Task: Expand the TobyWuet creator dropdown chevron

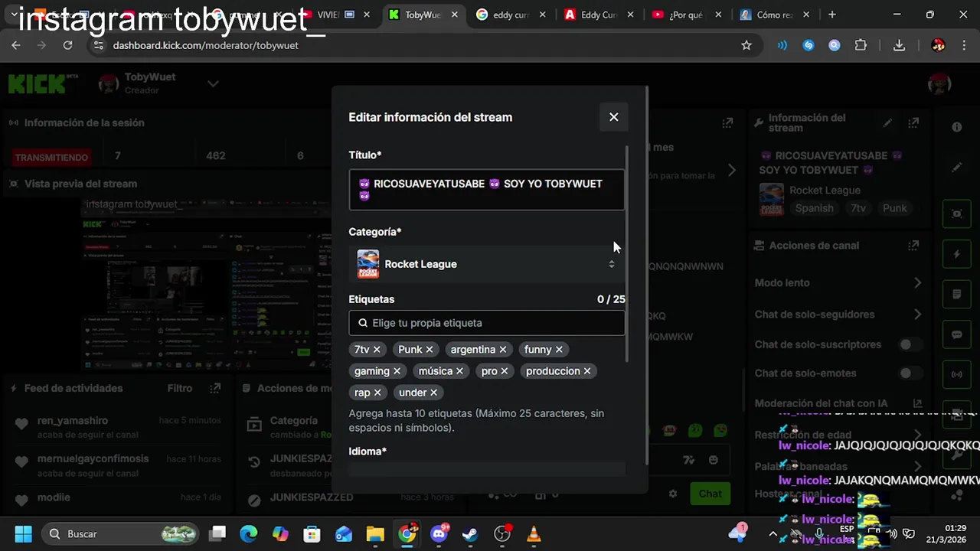Action: tap(213, 83)
